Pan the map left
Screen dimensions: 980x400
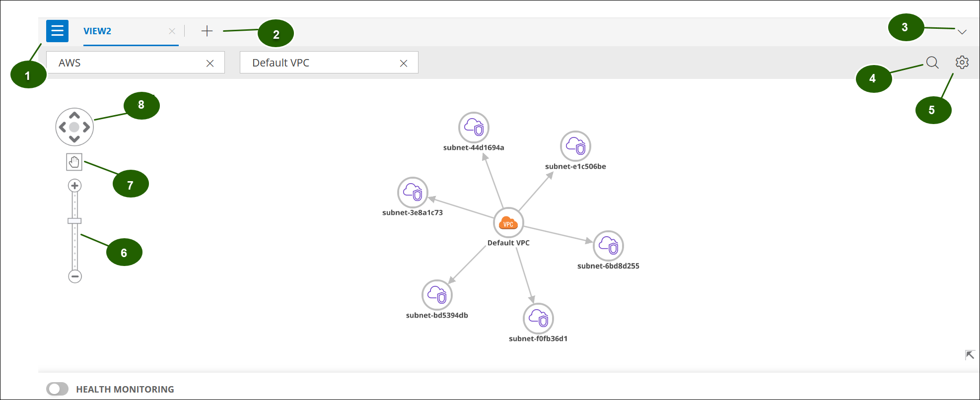click(x=63, y=127)
